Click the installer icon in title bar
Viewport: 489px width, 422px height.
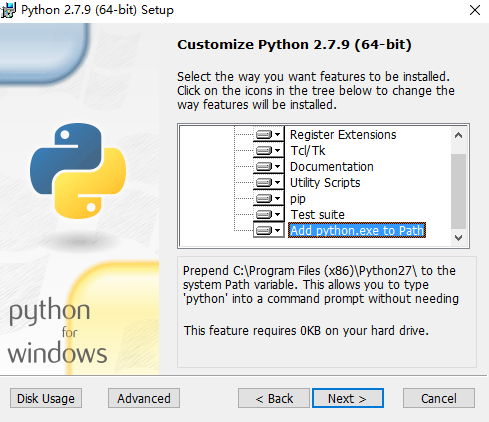click(x=8, y=10)
